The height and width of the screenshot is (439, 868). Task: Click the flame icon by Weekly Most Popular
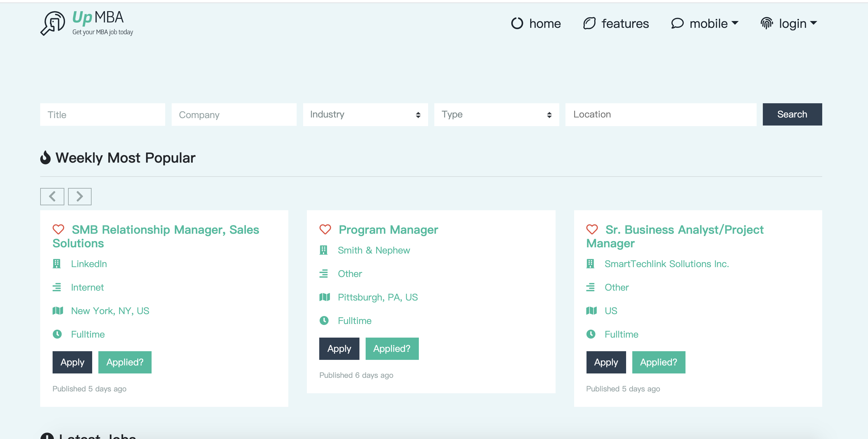pyautogui.click(x=45, y=158)
